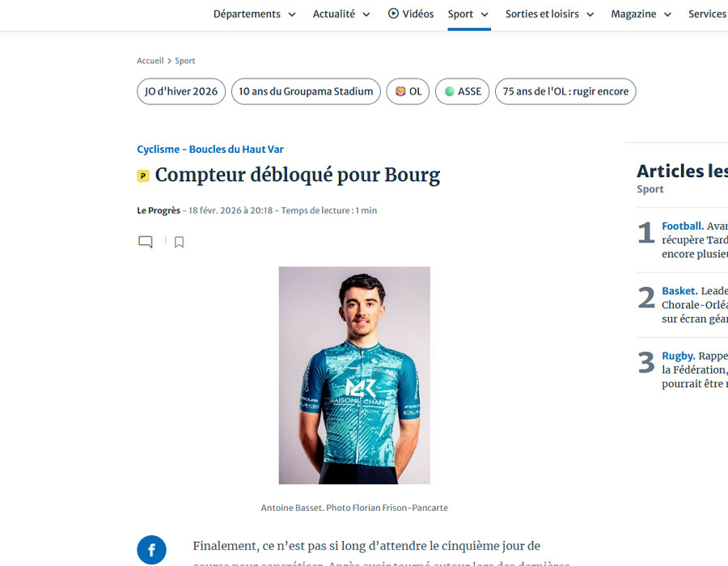Expand the Départements dropdown
728x566 pixels.
tap(291, 14)
